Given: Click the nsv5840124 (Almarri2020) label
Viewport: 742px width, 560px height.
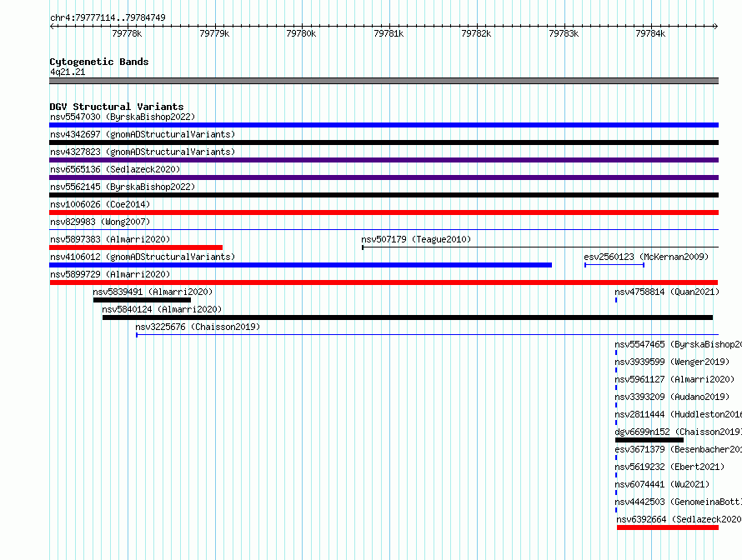Looking at the screenshot, I should [x=162, y=309].
